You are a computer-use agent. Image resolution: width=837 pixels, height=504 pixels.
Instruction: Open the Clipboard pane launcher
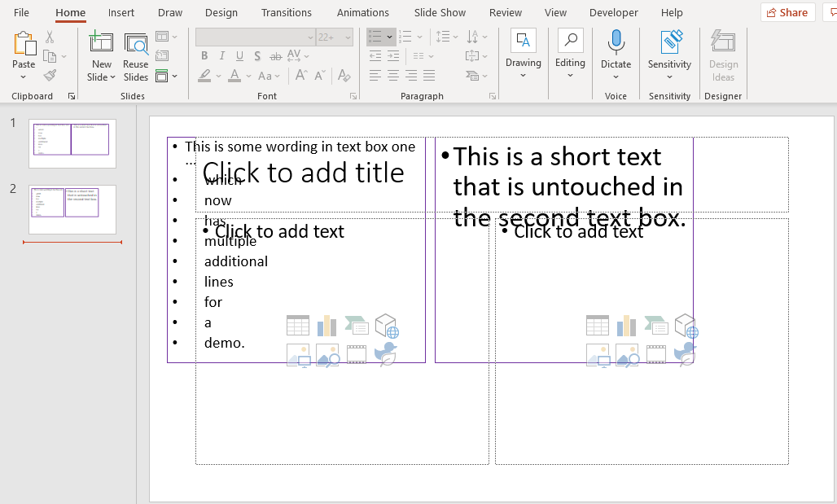click(x=72, y=96)
